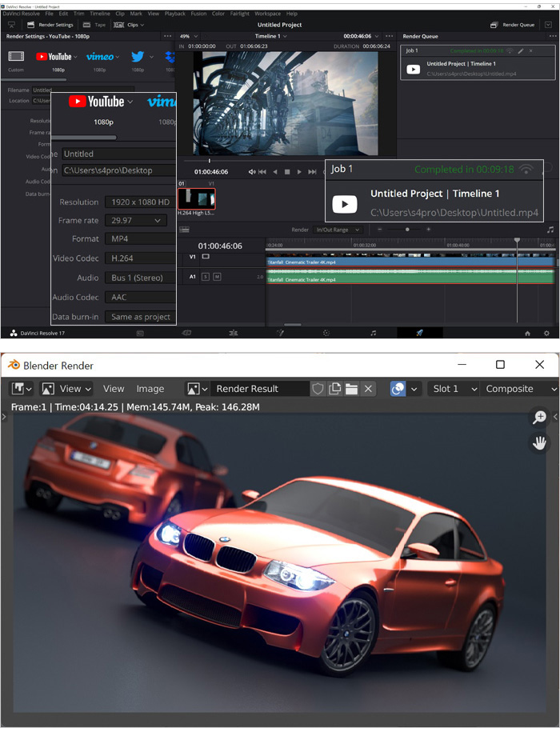
Task: Click the zoom magnifier gizmo in Blender Render
Action: [x=539, y=417]
